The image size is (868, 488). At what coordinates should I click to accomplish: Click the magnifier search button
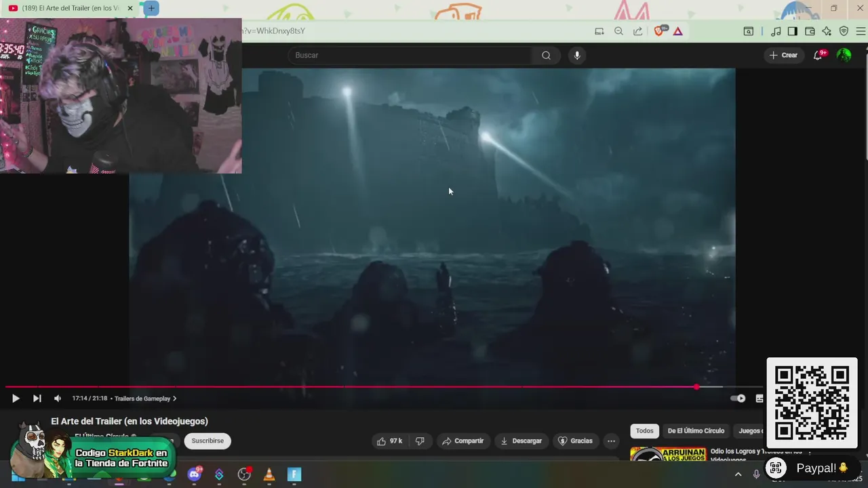click(547, 55)
